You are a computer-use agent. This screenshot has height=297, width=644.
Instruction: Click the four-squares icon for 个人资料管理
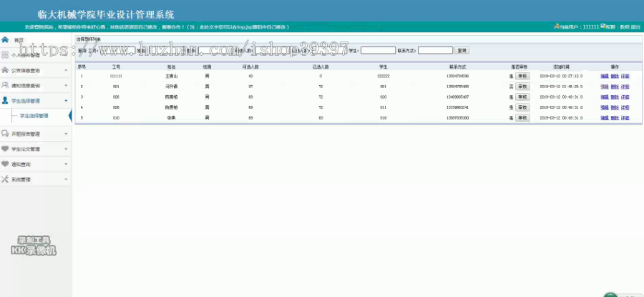pos(5,55)
